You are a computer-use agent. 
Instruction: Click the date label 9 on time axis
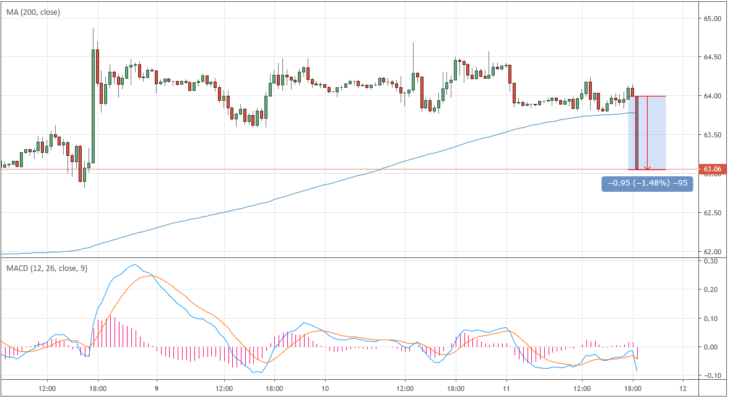point(156,389)
